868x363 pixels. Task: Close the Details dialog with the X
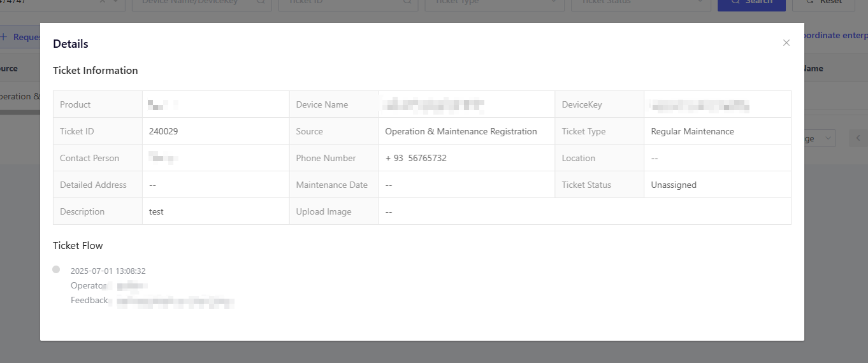[786, 43]
